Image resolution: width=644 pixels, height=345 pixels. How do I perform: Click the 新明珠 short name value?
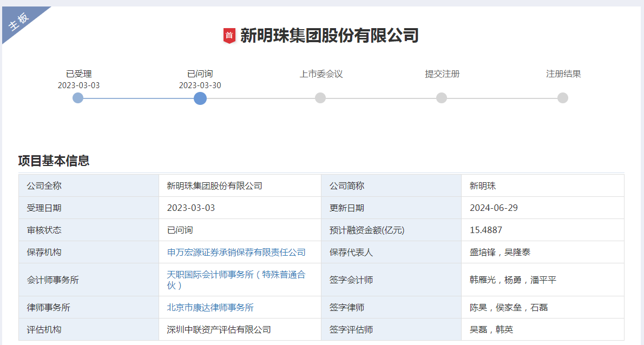[483, 186]
